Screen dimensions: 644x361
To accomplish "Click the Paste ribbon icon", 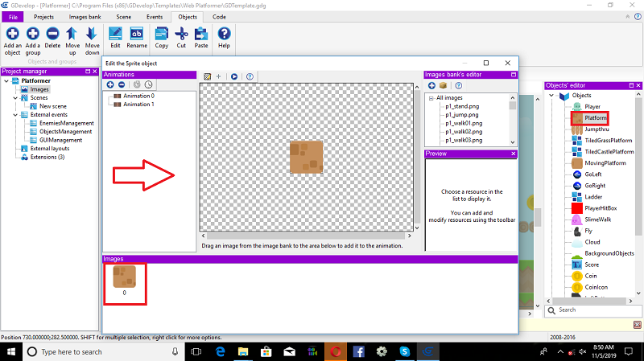I will 200,34.
